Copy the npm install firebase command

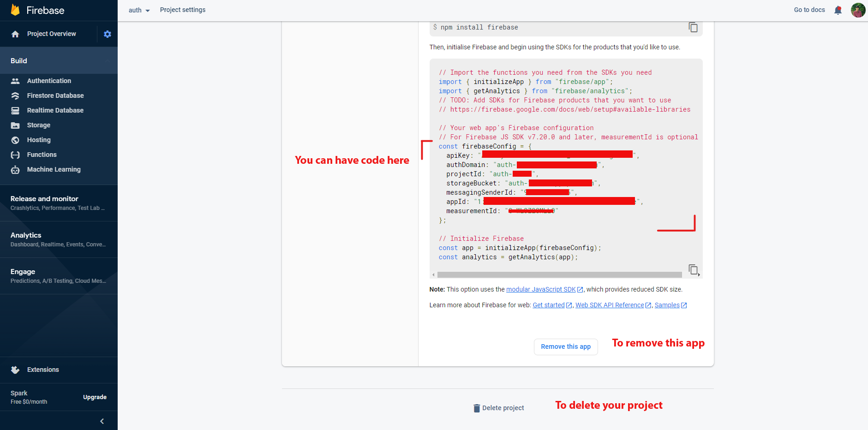coord(693,28)
